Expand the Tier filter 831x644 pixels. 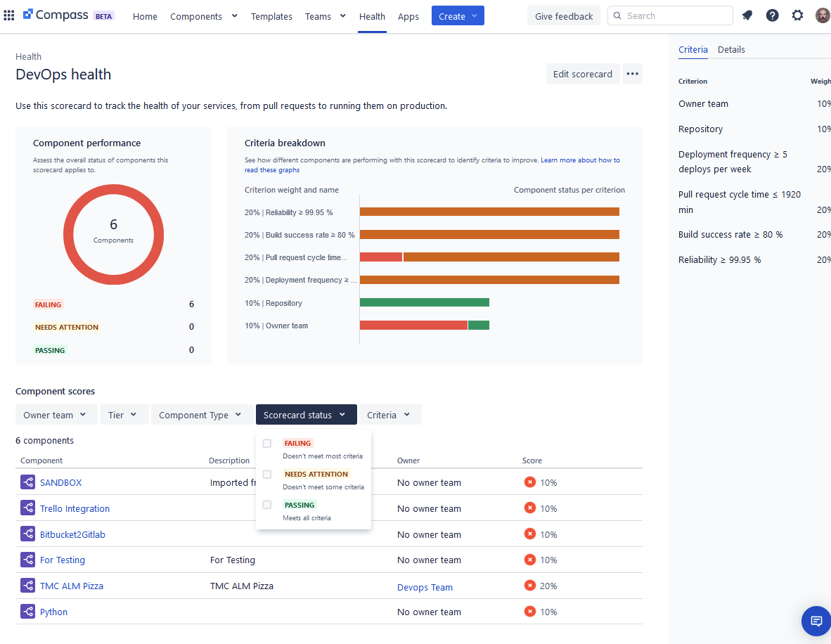click(124, 414)
